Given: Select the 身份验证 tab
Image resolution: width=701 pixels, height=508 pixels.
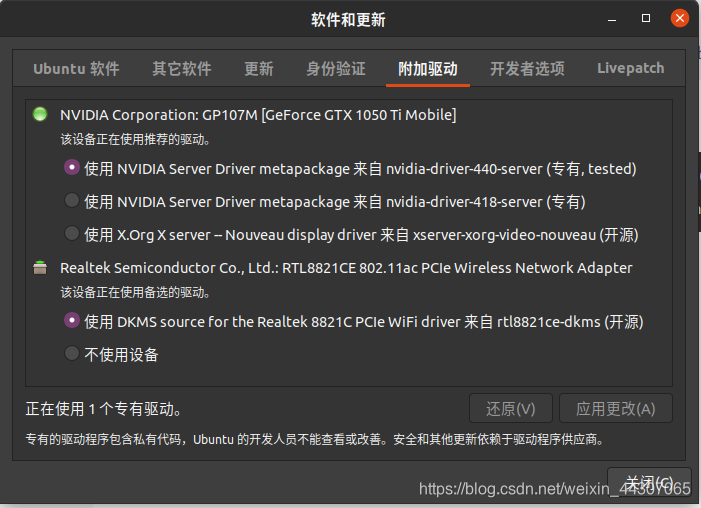Looking at the screenshot, I should pyautogui.click(x=336, y=69).
